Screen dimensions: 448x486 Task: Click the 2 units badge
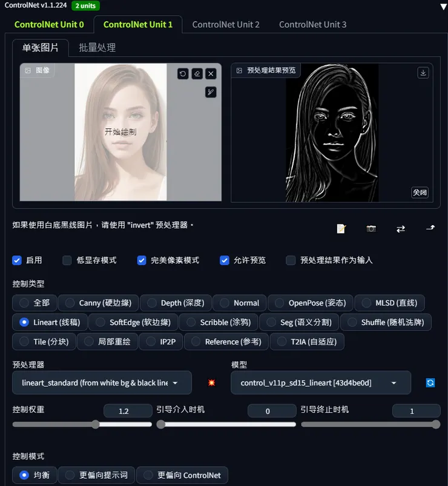pyautogui.click(x=85, y=5)
